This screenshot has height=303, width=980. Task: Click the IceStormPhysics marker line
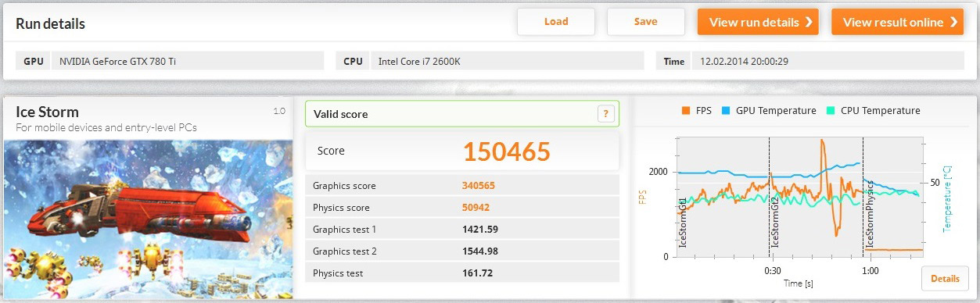point(863,197)
